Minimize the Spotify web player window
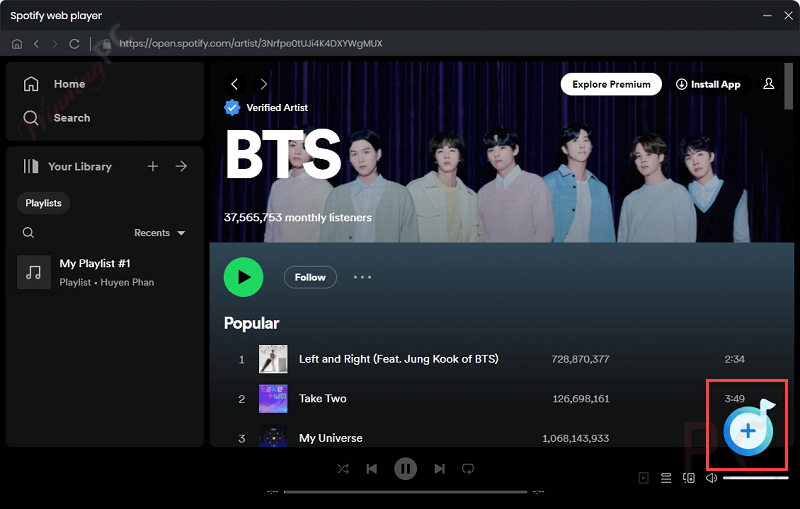This screenshot has height=509, width=800. (767, 16)
